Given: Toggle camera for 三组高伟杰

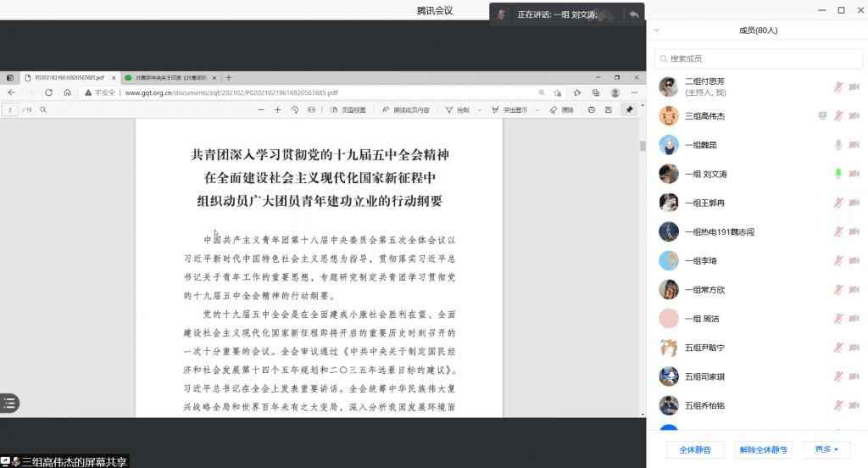Looking at the screenshot, I should pyautogui.click(x=854, y=115).
